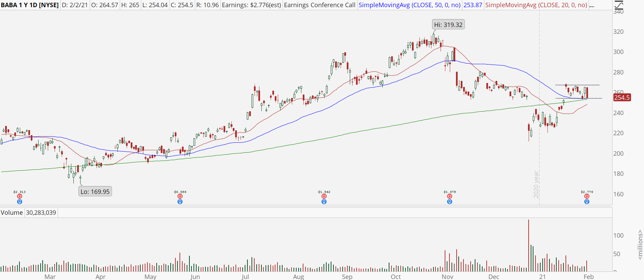Image resolution: width=644 pixels, height=280 pixels.
Task: Click the 50 volume axis label
Action: click(617, 254)
